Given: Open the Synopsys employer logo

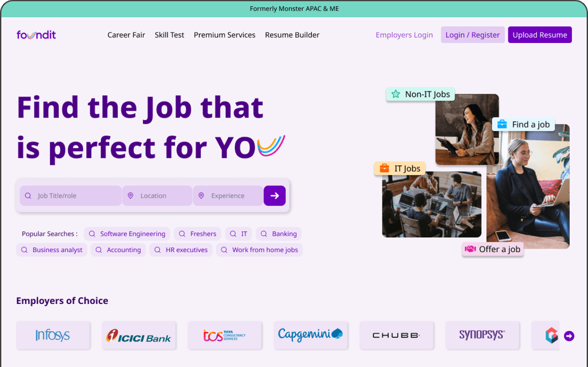Looking at the screenshot, I should (x=482, y=335).
